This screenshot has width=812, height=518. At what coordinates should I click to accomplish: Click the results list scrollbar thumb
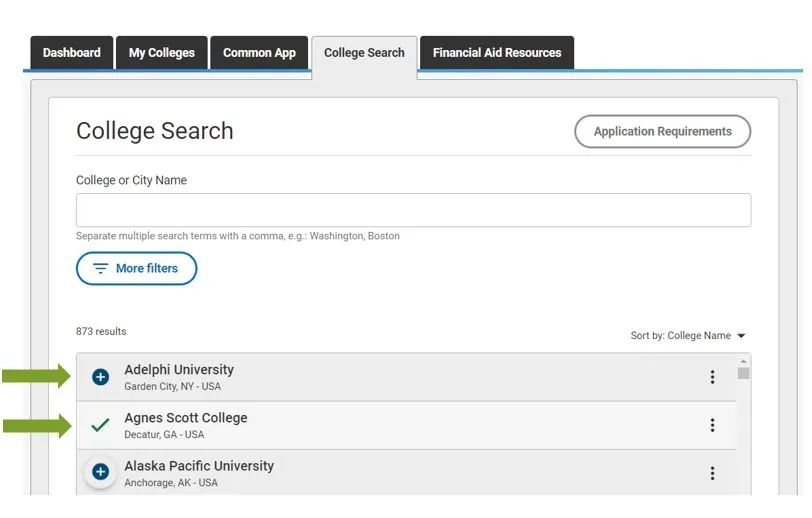coord(743,374)
